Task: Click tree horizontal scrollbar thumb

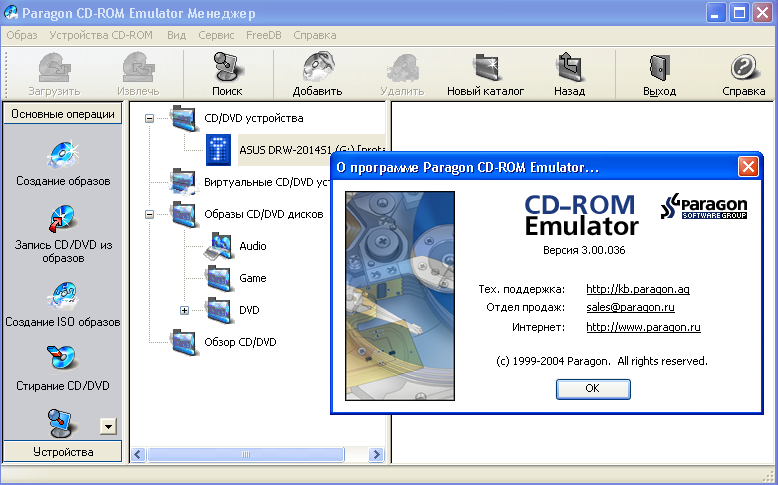Action: click(x=246, y=454)
